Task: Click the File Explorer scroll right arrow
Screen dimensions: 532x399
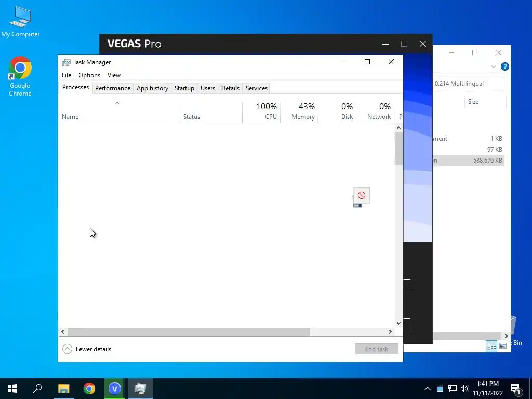Action: [506, 336]
